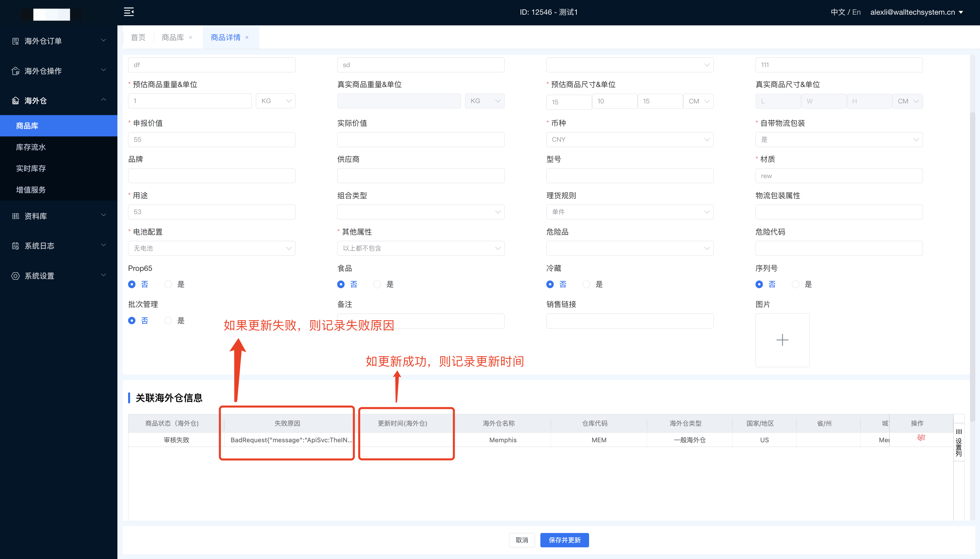Viewport: 980px width, 559px height.
Task: Close the 商品库 tab
Action: point(190,38)
